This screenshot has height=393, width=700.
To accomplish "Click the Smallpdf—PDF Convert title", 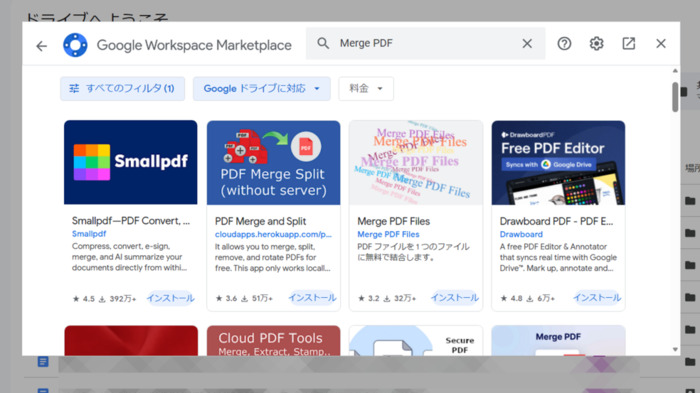I will pyautogui.click(x=131, y=221).
